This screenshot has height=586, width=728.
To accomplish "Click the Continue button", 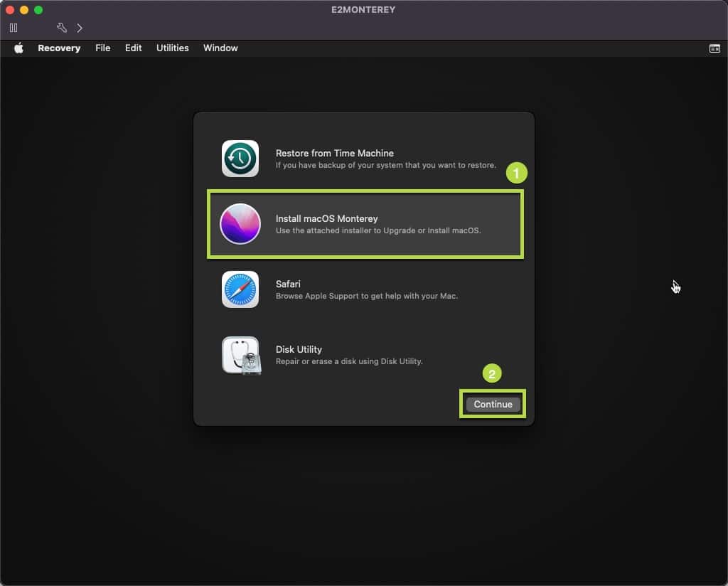I will pos(493,404).
